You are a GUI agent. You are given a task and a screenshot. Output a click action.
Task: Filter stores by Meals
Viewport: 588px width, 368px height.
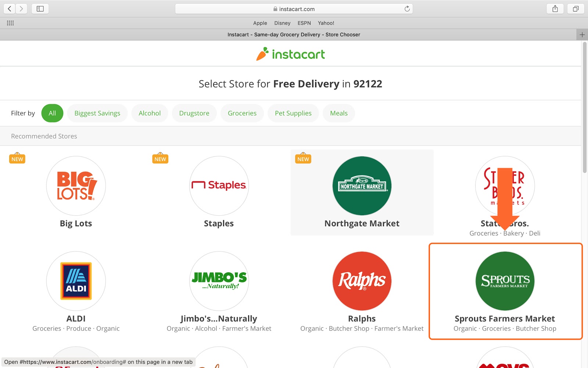point(339,113)
